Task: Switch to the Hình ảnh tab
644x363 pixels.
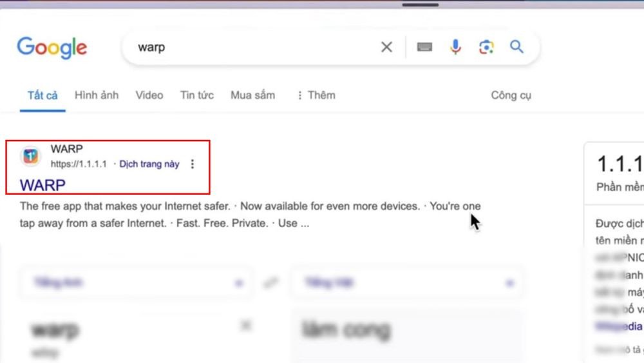Action: [97, 95]
